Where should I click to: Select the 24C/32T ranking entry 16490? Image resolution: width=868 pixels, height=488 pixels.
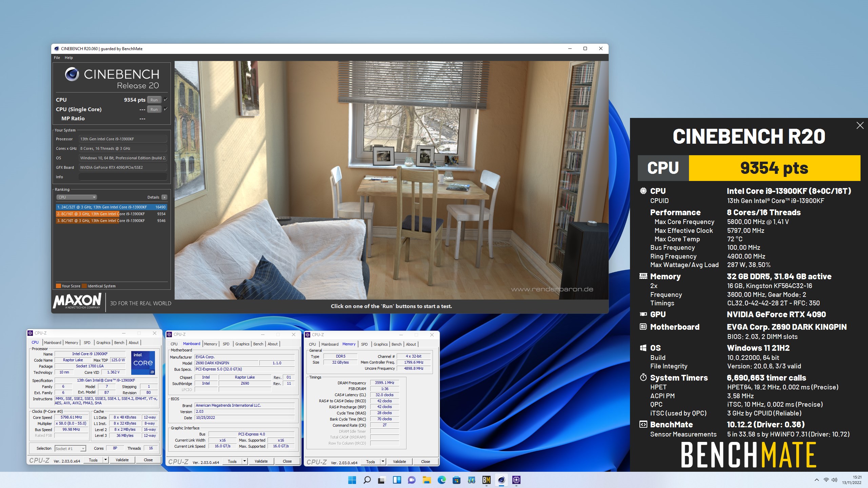point(112,207)
